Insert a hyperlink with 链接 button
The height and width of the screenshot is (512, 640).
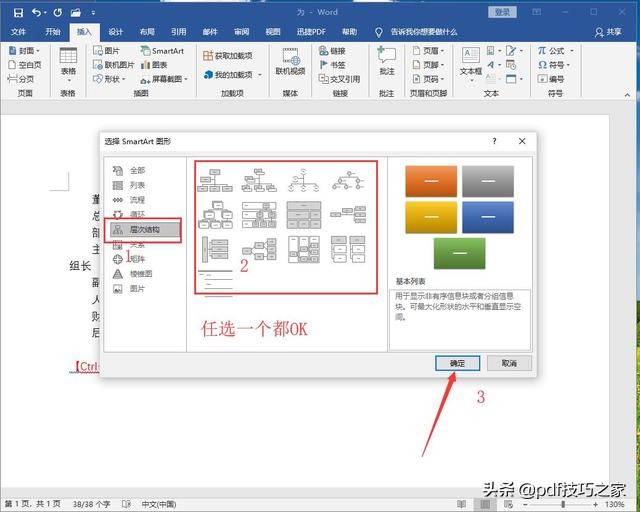[332, 51]
